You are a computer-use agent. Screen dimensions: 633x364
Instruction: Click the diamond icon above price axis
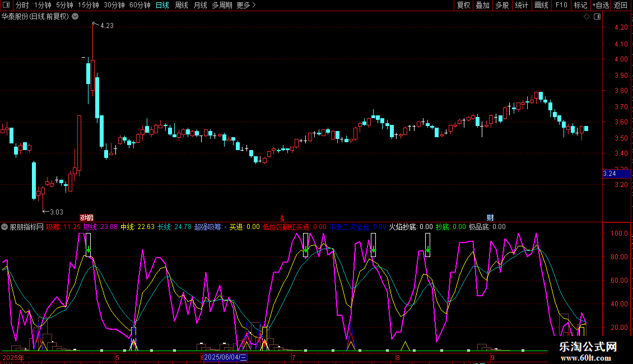(x=587, y=17)
